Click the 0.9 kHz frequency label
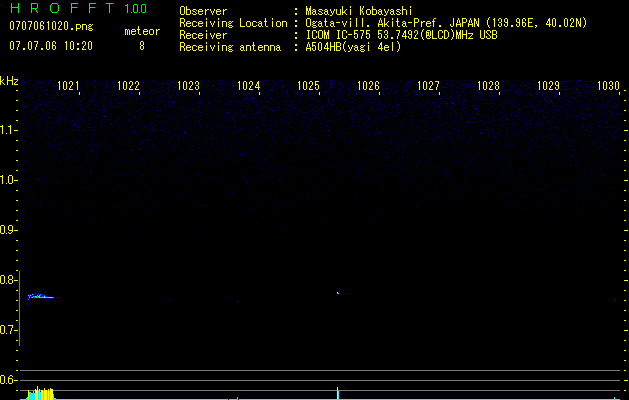The height and width of the screenshot is (400, 629). 8,230
